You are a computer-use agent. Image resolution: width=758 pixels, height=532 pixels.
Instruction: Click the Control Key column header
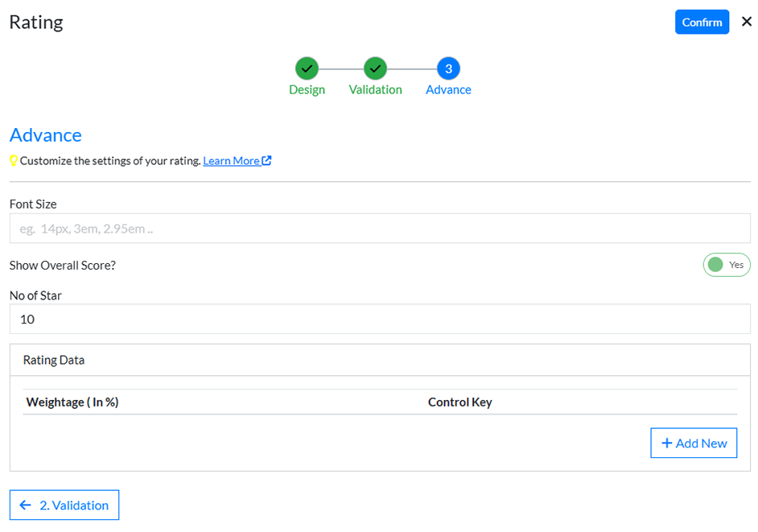[x=459, y=402]
